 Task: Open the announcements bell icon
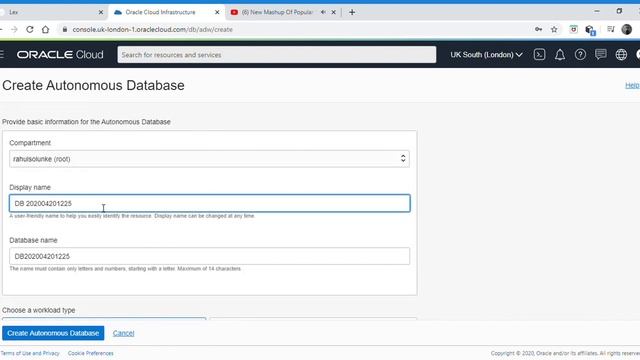click(x=560, y=54)
